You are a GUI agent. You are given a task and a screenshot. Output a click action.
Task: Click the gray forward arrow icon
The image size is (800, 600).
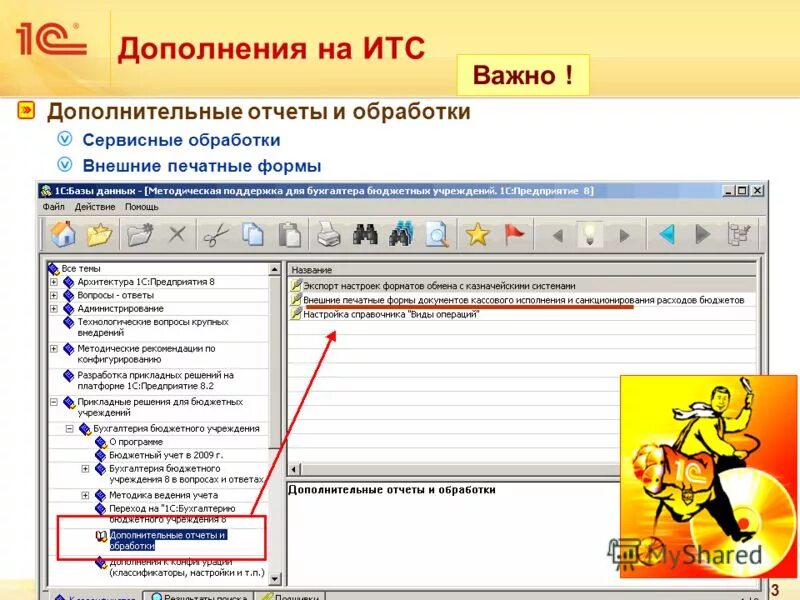pos(703,235)
